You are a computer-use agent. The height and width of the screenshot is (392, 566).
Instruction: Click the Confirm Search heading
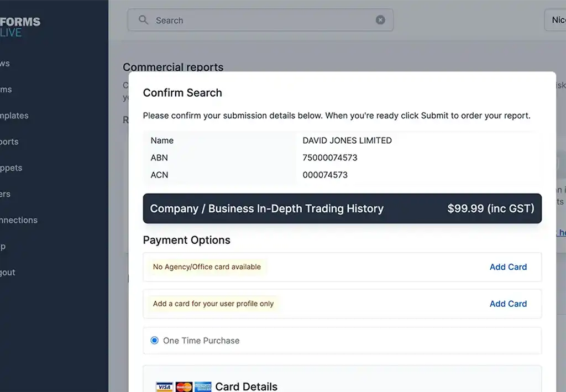pos(182,93)
